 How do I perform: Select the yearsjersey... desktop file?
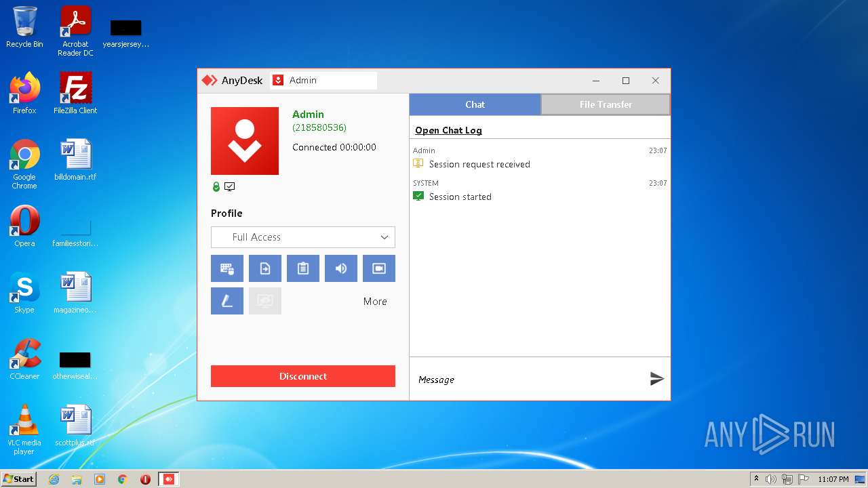(x=125, y=33)
